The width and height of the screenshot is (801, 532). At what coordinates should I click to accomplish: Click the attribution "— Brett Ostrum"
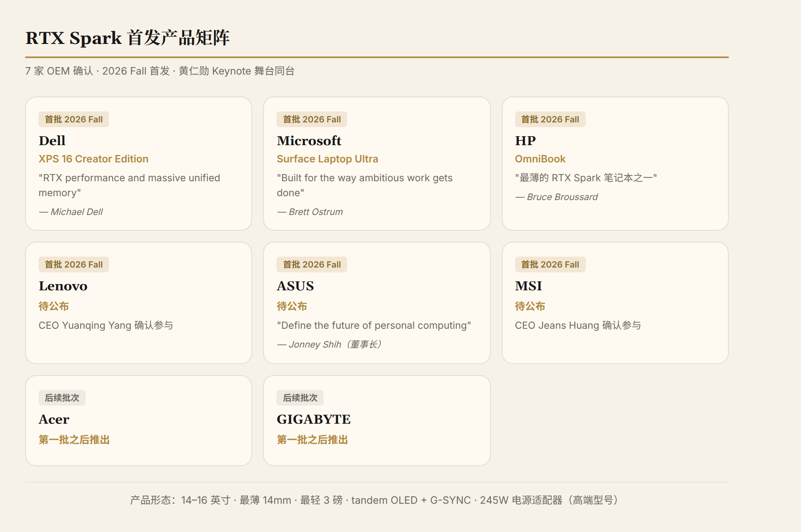click(310, 212)
